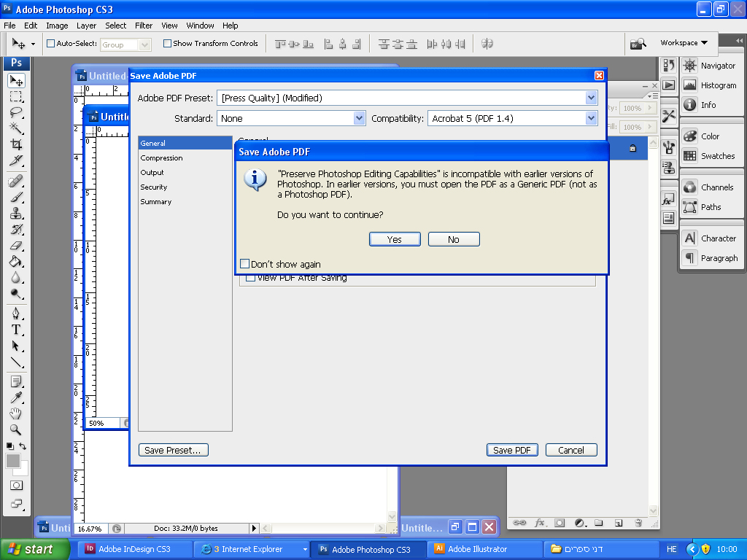This screenshot has height=560, width=747.
Task: Select the History Brush tool
Action: click(16, 230)
